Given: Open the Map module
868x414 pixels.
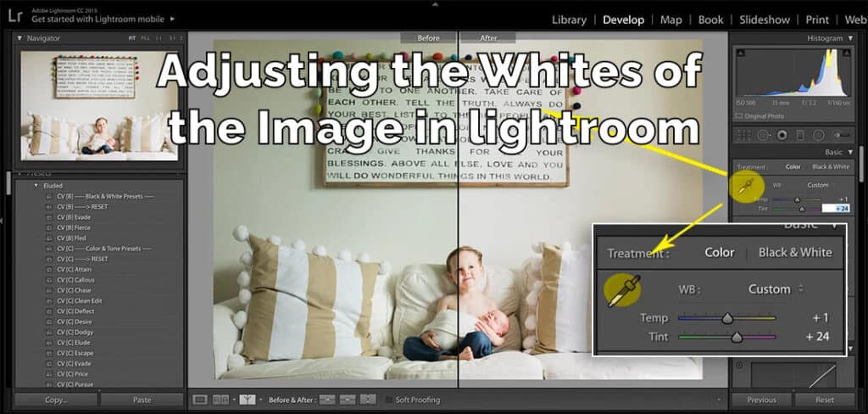Looking at the screenshot, I should (x=671, y=20).
